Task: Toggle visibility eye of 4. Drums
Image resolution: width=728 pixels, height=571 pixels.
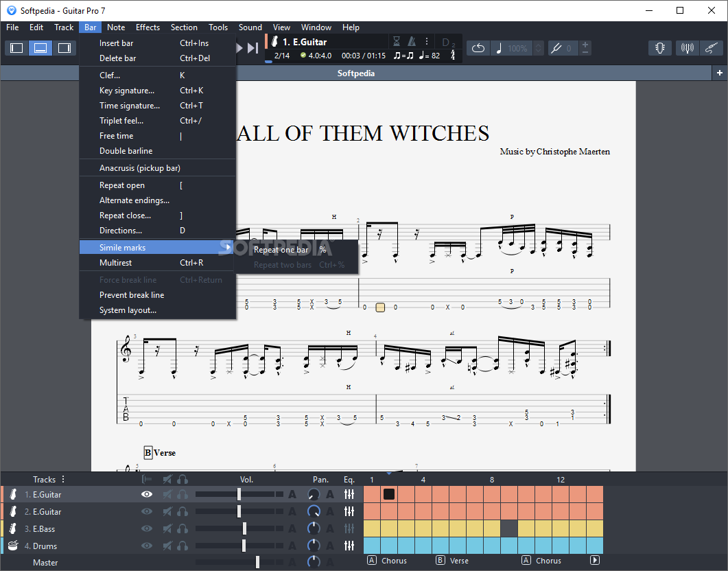Action: [x=147, y=546]
